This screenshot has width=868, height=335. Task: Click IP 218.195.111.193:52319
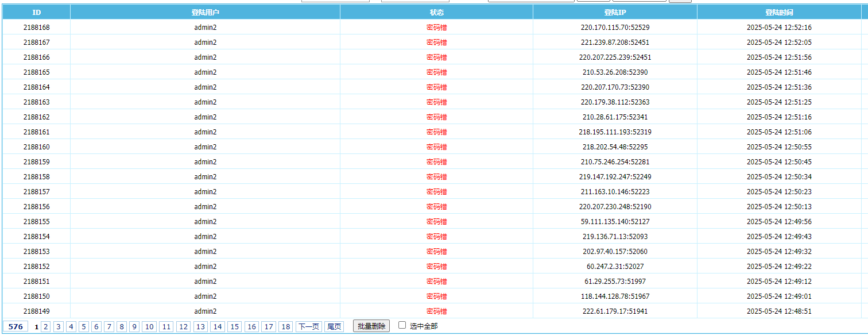(615, 132)
